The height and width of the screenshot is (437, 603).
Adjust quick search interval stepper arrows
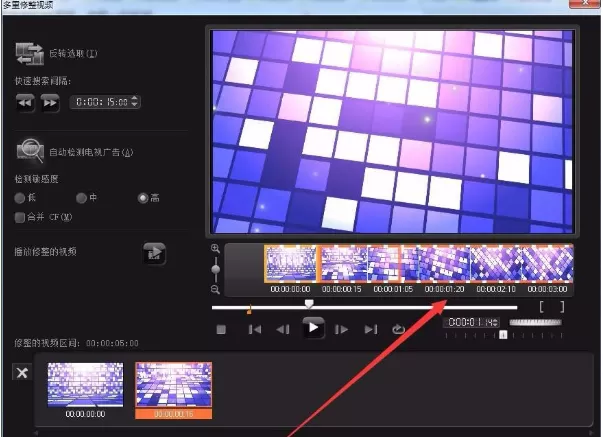coord(134,102)
